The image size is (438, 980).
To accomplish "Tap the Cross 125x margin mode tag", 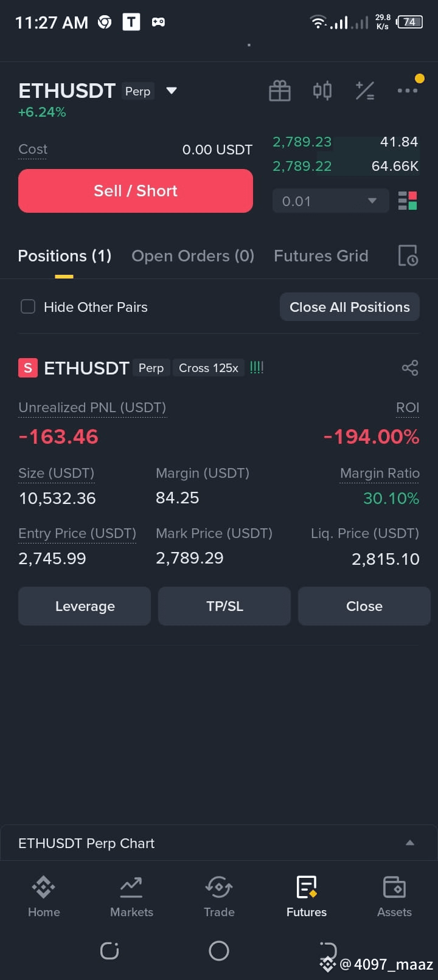I will click(209, 368).
